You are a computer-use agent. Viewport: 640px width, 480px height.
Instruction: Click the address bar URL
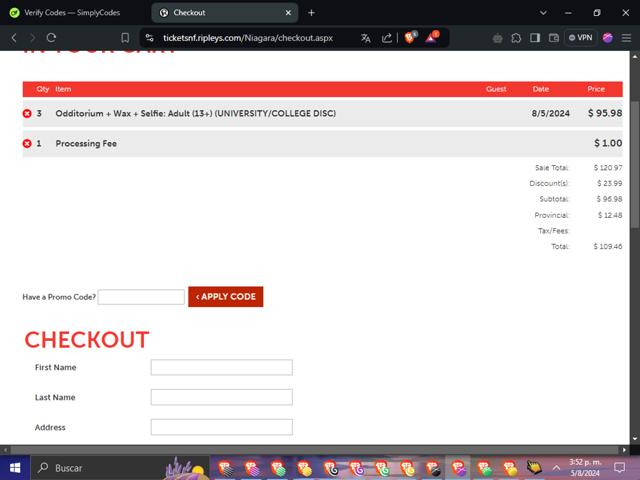tap(248, 38)
